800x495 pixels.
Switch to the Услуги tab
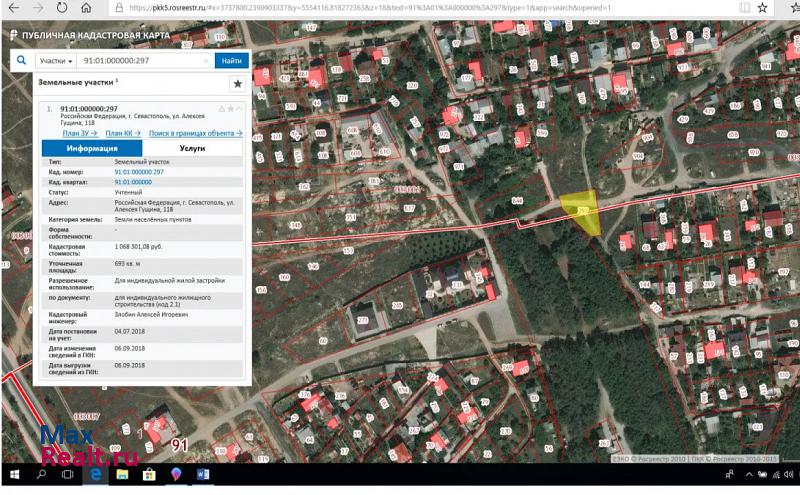tap(192, 147)
